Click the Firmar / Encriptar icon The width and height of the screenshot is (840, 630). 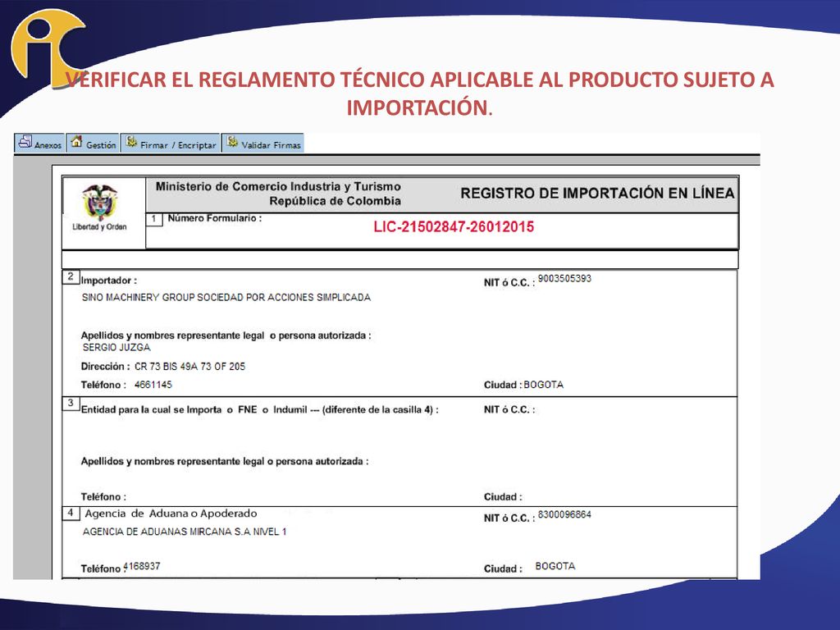(131, 142)
